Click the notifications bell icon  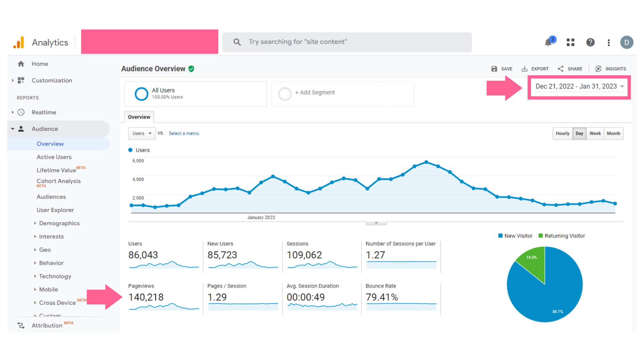click(548, 43)
